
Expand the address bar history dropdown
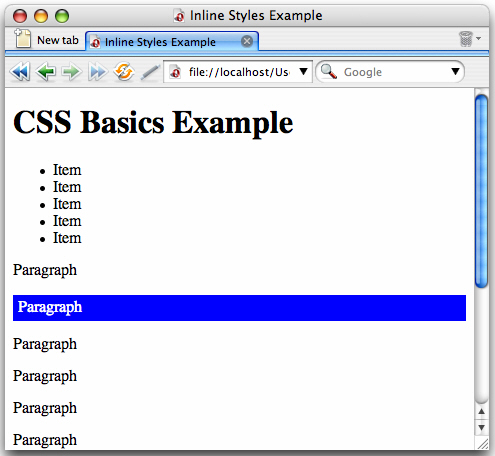(303, 71)
